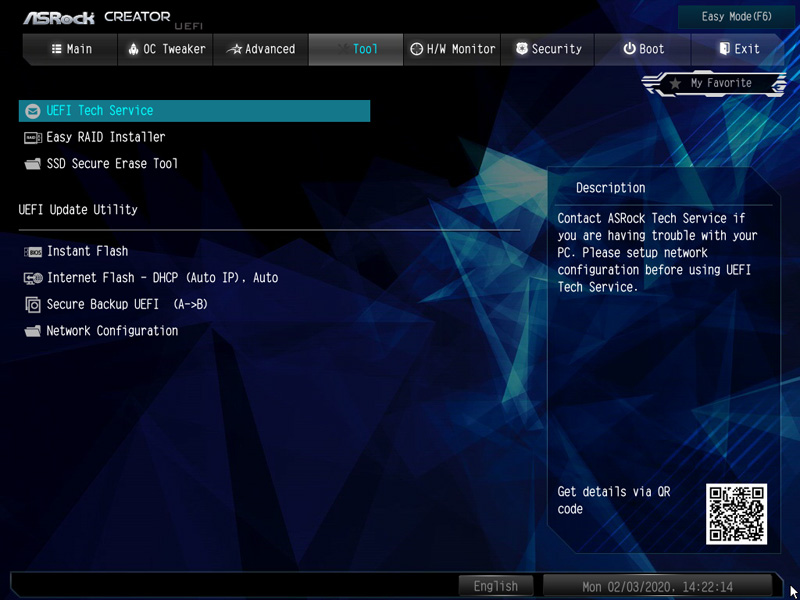Select UEFI Tech Service entry

click(194, 111)
